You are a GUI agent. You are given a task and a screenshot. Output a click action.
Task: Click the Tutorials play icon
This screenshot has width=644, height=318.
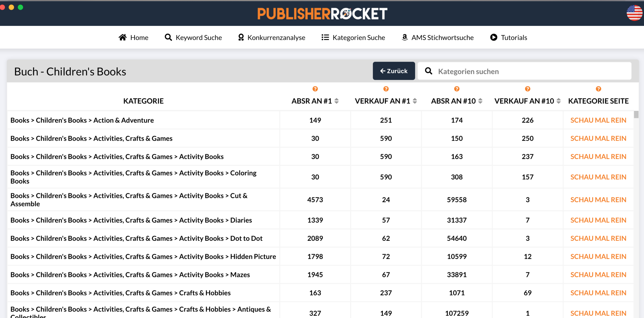pyautogui.click(x=494, y=37)
